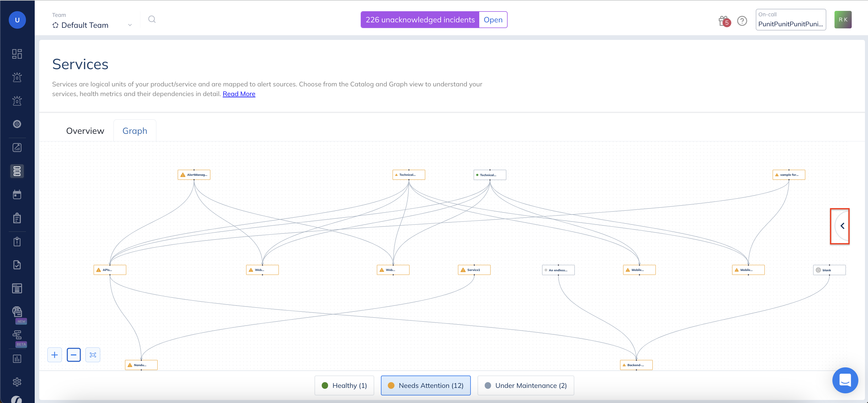
Task: Toggle the Under Maintenance (2) filter
Action: (x=526, y=385)
